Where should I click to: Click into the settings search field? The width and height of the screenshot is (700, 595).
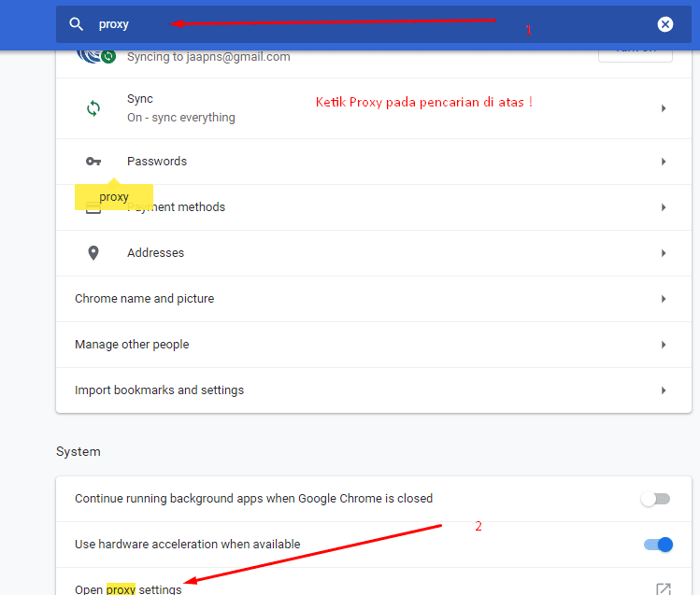point(374,24)
